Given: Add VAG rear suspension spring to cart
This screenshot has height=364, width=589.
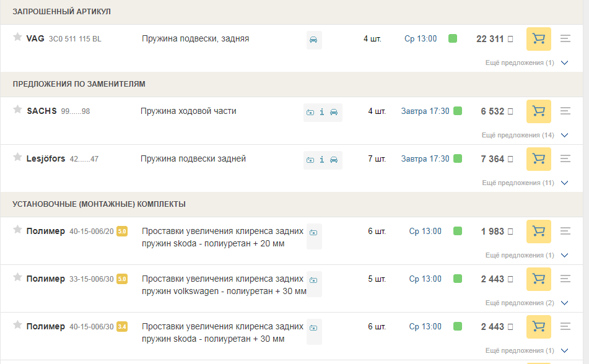Looking at the screenshot, I should click(538, 39).
